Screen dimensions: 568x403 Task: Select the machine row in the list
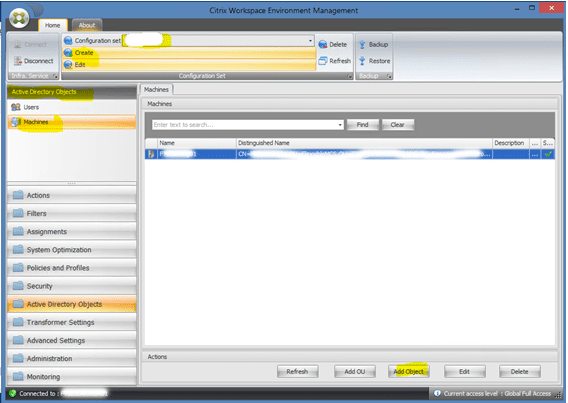tap(350, 154)
